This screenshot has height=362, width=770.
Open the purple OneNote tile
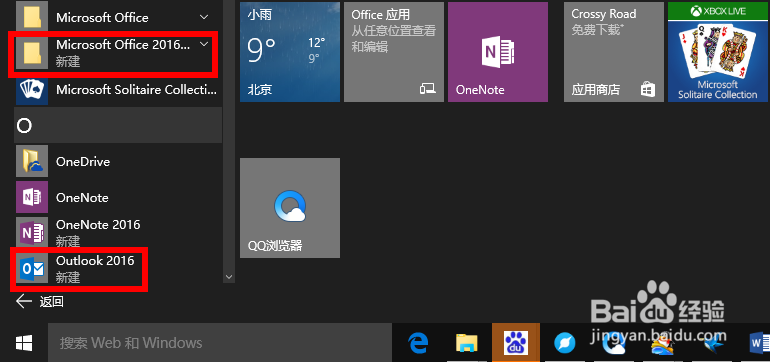click(x=498, y=52)
